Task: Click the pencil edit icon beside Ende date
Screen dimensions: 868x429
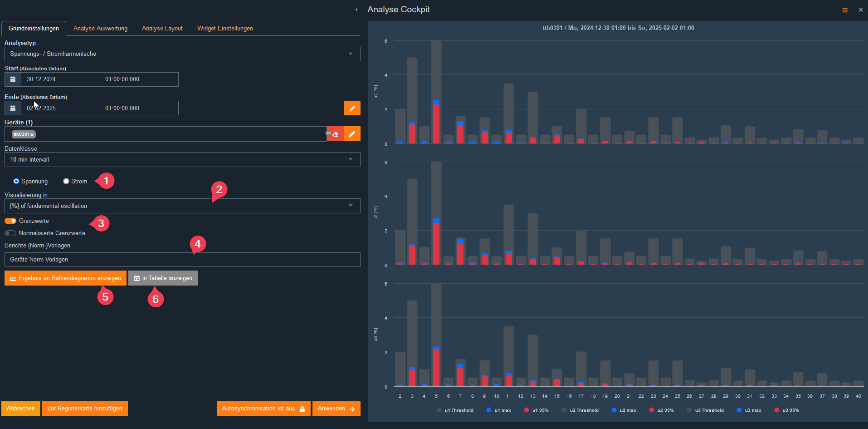Action: click(352, 108)
